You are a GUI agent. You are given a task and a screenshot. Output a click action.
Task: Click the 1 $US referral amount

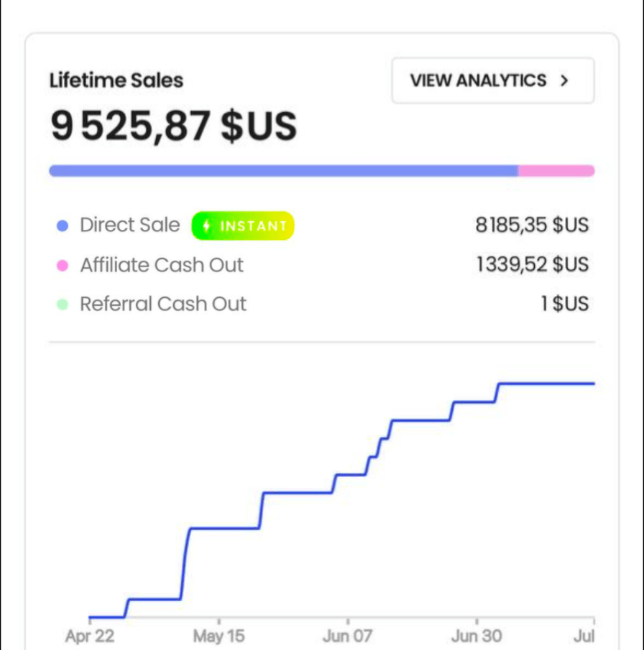point(565,304)
